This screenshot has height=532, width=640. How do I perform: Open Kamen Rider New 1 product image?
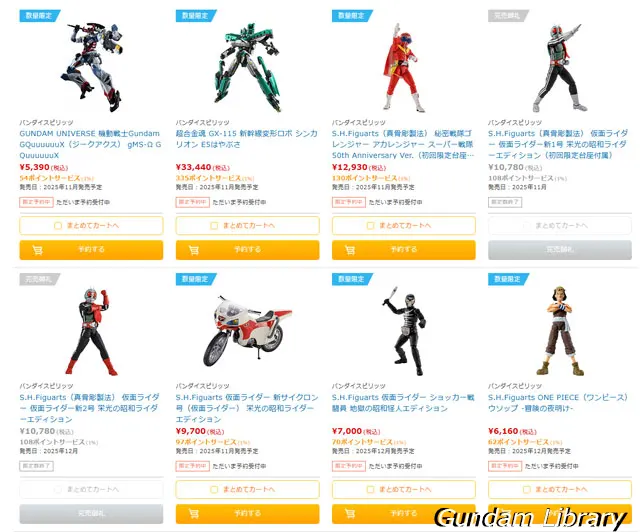click(560, 67)
